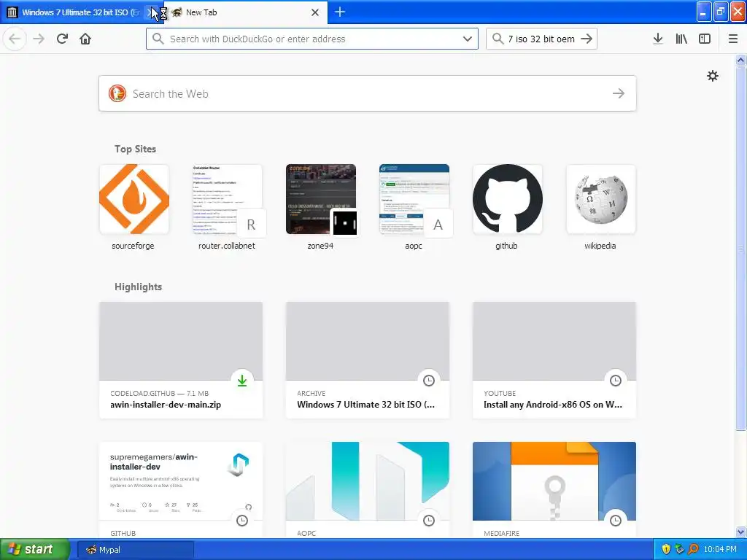Open the hamburger application menu

coord(733,39)
